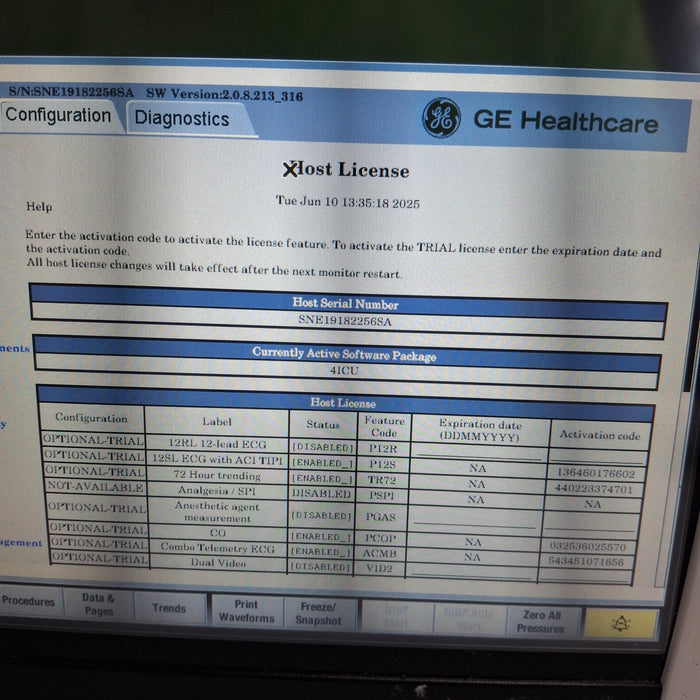Open Trends from the bottom bar
Image resolution: width=700 pixels, height=700 pixels.
coord(169,608)
